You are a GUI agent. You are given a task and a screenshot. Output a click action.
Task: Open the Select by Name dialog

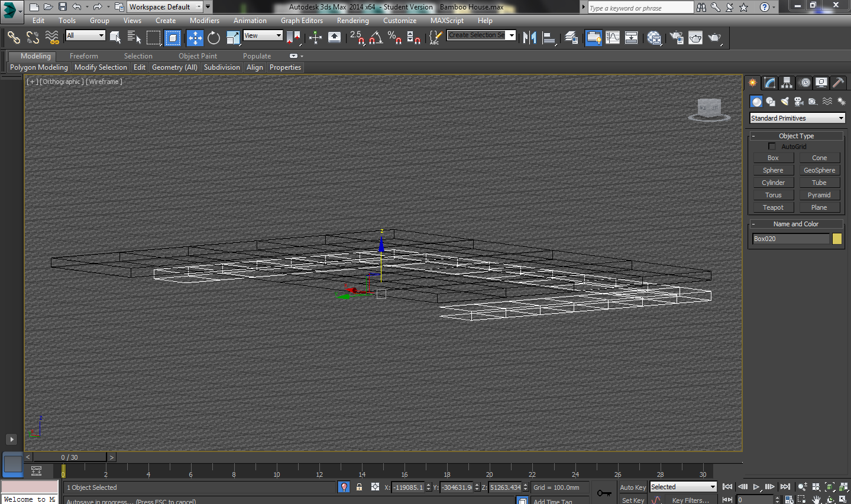click(134, 38)
